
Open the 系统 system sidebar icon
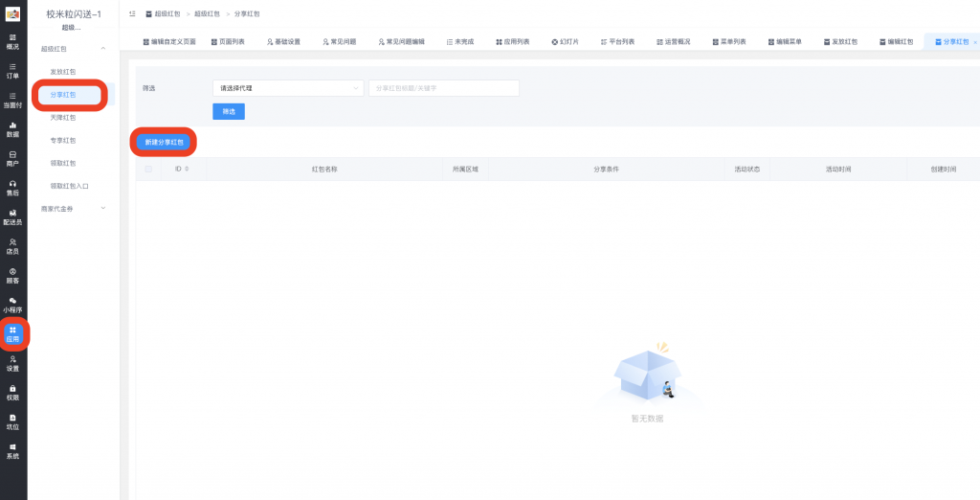click(12, 451)
